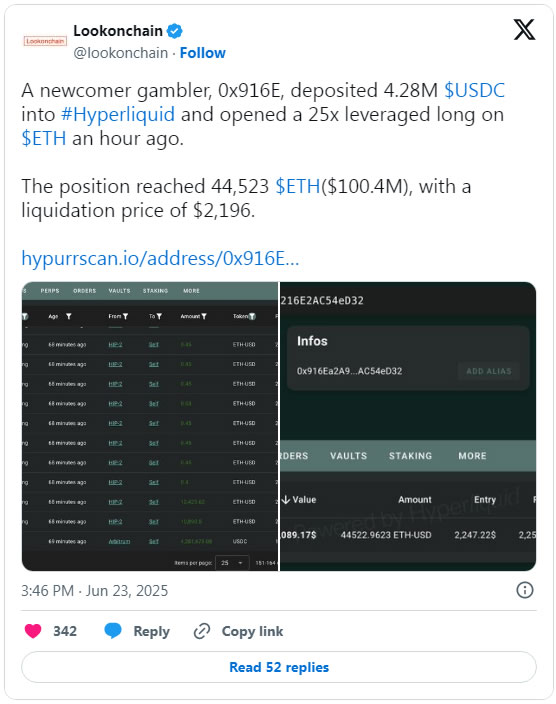Viewport: 556px width, 704px height.
Task: Click the copy link chain icon
Action: [202, 631]
